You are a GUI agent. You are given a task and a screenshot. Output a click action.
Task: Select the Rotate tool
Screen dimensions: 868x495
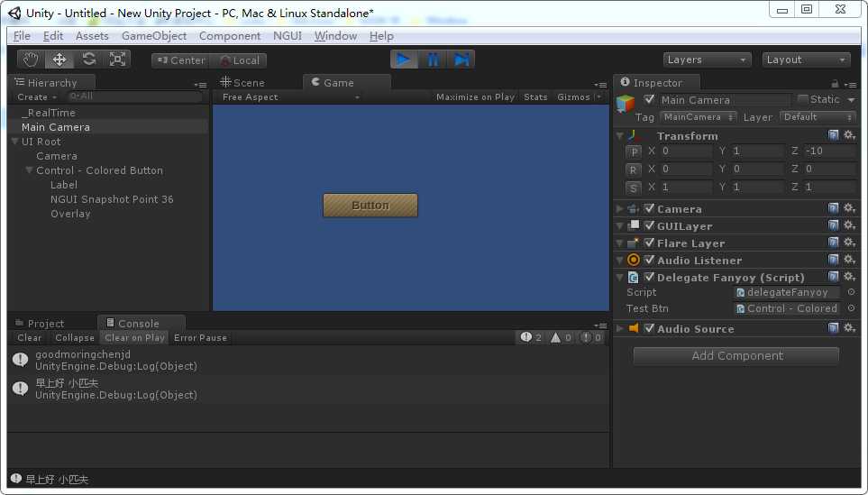click(88, 60)
